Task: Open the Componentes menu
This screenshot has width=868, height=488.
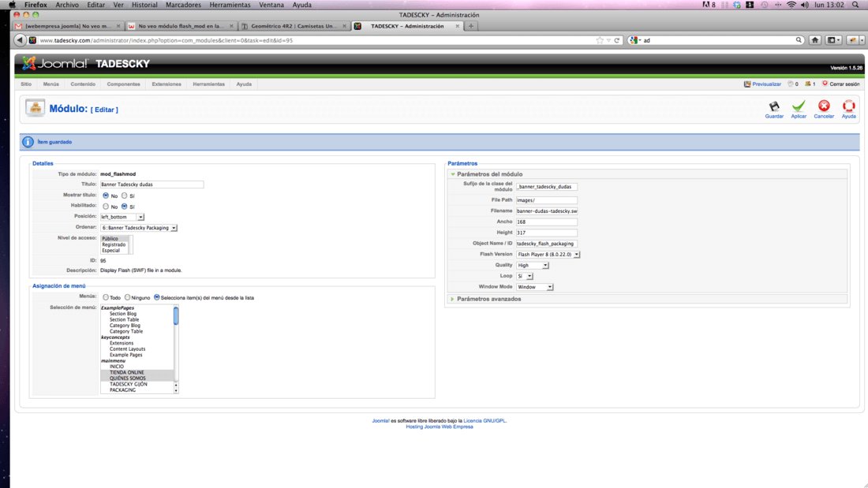Action: tap(123, 84)
